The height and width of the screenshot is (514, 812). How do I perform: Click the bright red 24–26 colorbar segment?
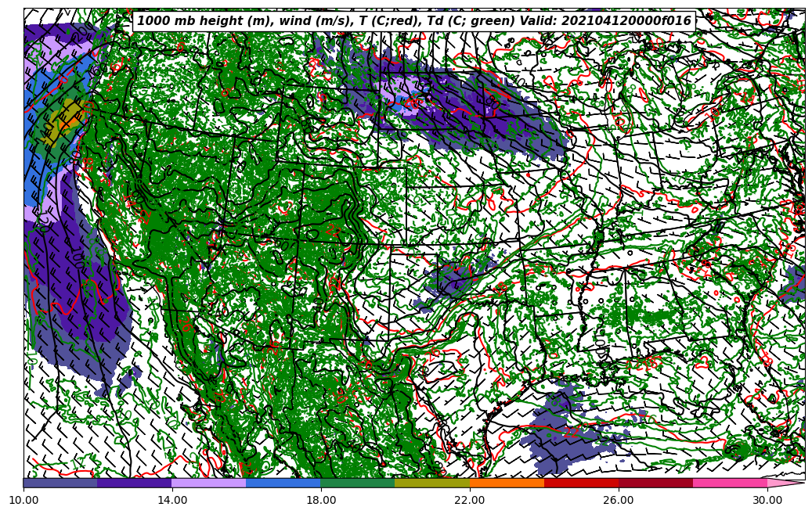581,483
